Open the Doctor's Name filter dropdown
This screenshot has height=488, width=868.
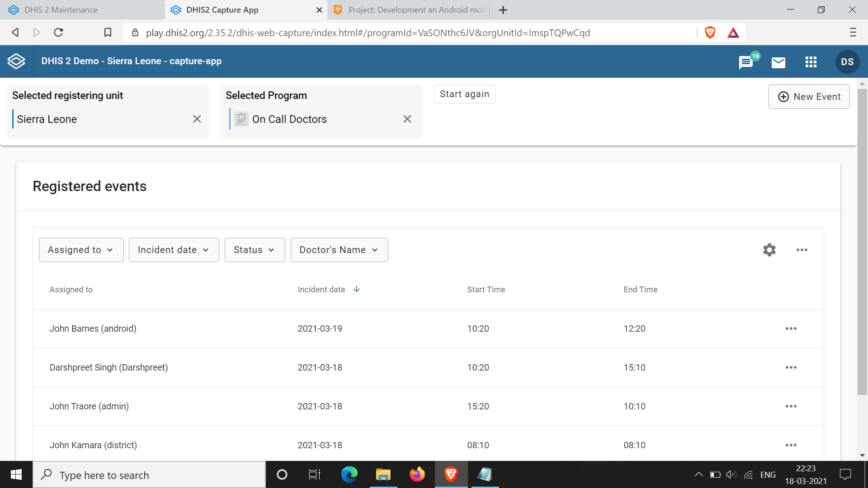coord(339,250)
